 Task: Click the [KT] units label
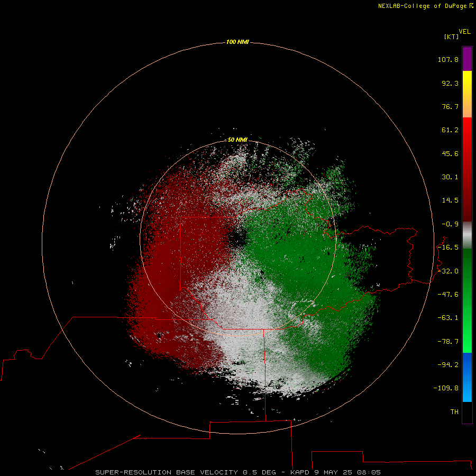coord(452,36)
